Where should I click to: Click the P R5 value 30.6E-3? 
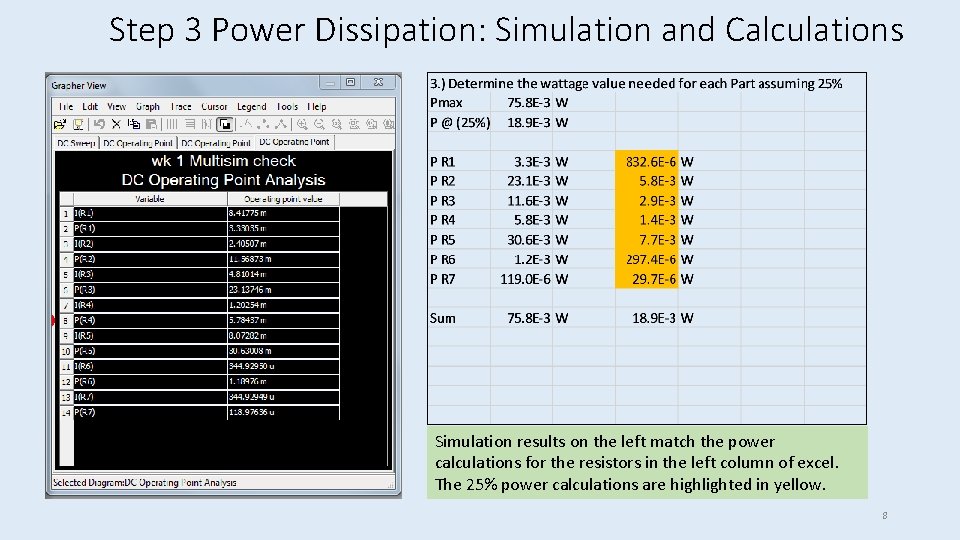[x=522, y=240]
